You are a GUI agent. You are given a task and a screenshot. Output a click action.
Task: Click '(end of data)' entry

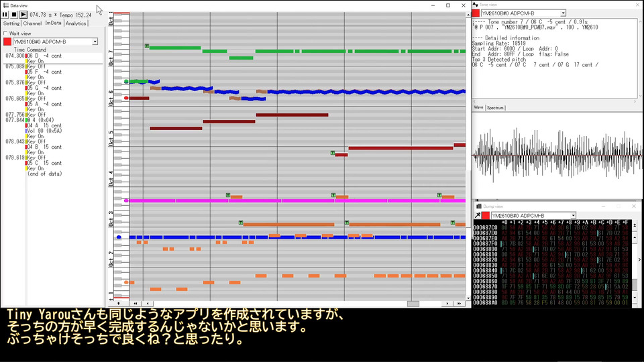coord(45,174)
